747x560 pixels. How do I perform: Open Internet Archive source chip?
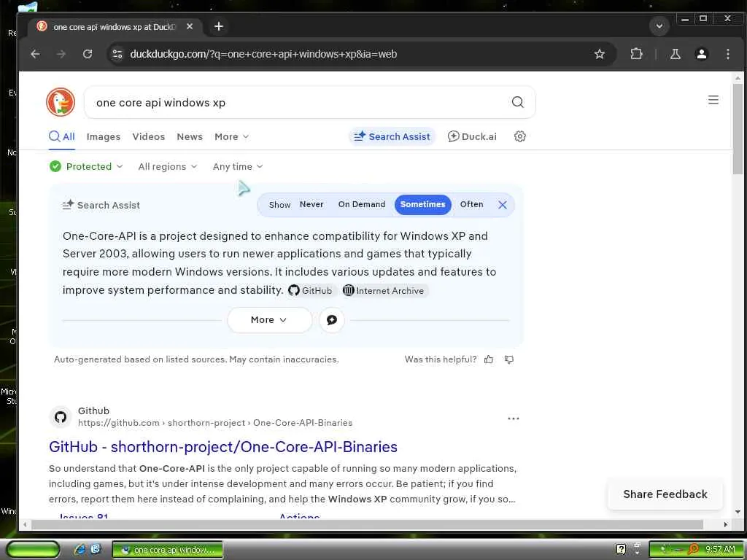coord(384,290)
